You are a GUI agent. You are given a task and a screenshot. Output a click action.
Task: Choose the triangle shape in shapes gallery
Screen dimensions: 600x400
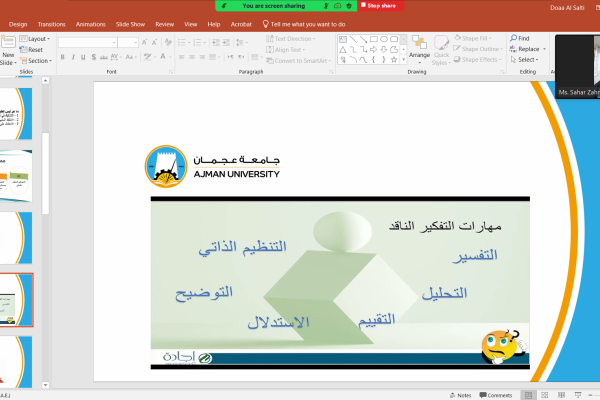pos(343,49)
